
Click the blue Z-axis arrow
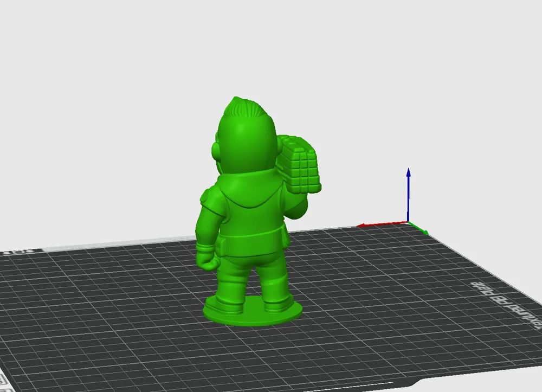click(x=408, y=195)
